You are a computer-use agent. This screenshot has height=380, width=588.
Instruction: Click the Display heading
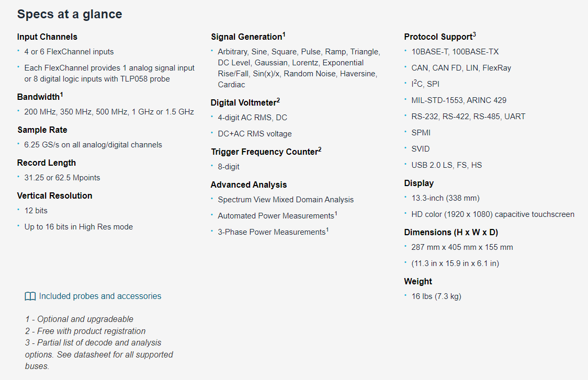pyautogui.click(x=419, y=183)
